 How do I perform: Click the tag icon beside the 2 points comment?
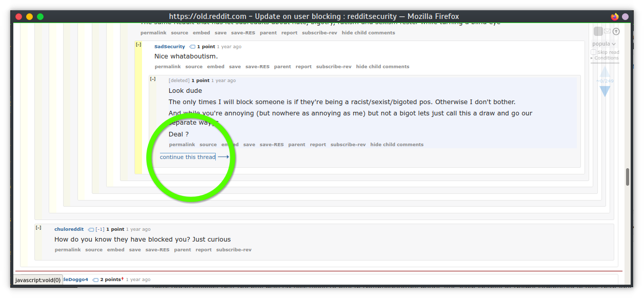95,280
